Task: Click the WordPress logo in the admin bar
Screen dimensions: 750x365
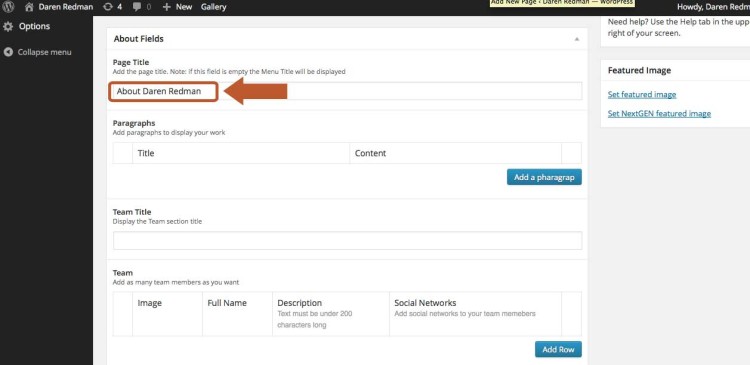Action: click(8, 7)
